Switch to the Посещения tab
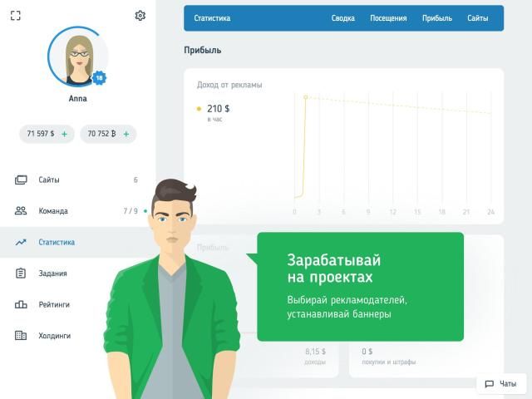532x399 pixels. (388, 18)
